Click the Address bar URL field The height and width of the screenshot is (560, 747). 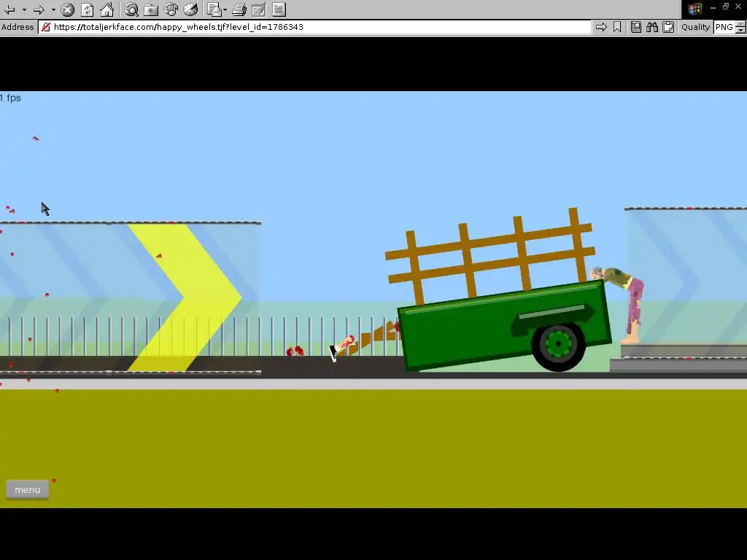pyautogui.click(x=314, y=27)
